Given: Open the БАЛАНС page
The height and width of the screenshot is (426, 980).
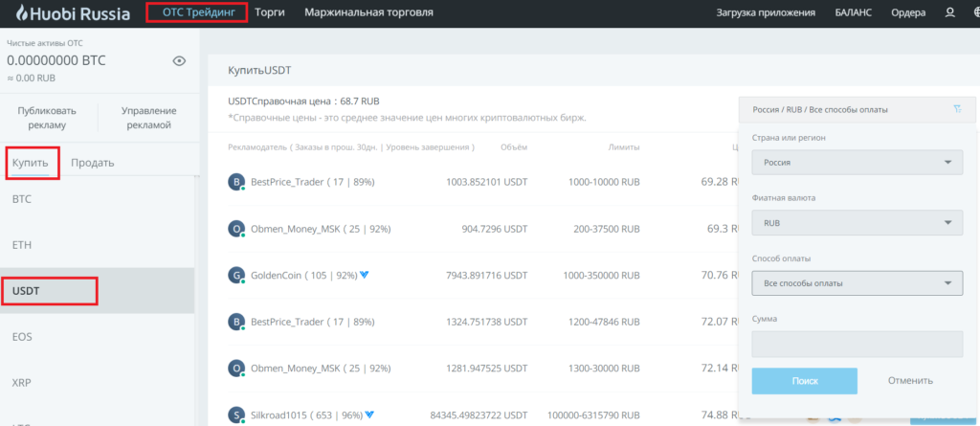Looking at the screenshot, I should pos(853,12).
